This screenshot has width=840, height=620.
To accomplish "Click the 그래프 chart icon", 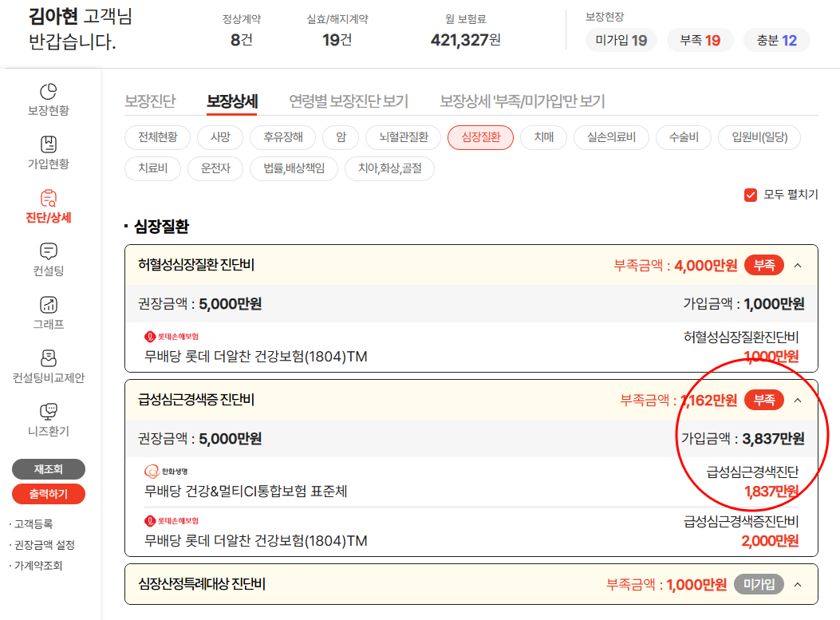I will [x=49, y=305].
